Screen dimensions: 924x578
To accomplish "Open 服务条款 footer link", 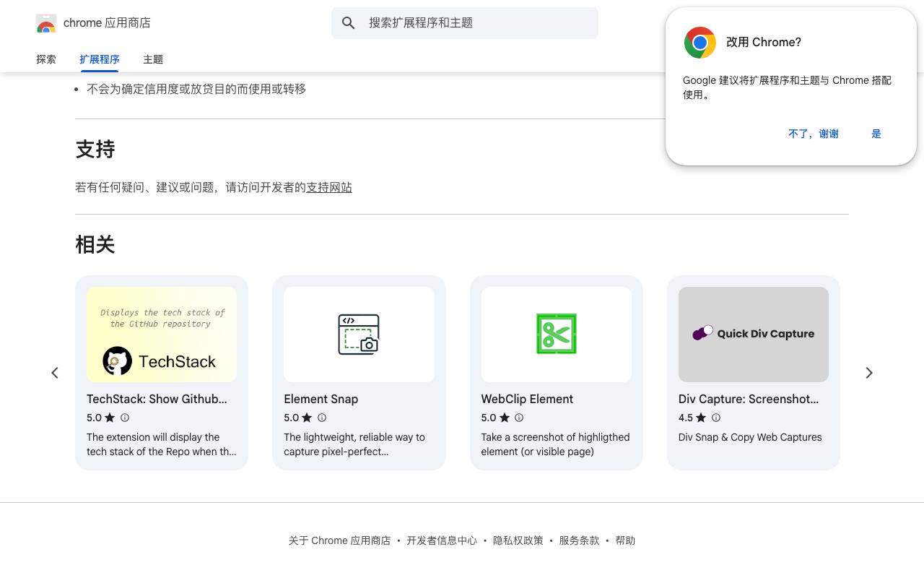I will pos(579,540).
